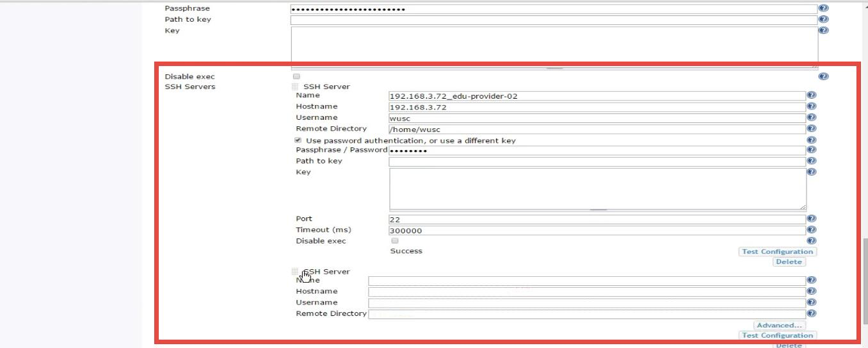Delete the 192.168.3.72 SSH server
Image resolution: width=868 pixels, height=348 pixels.
click(x=789, y=262)
